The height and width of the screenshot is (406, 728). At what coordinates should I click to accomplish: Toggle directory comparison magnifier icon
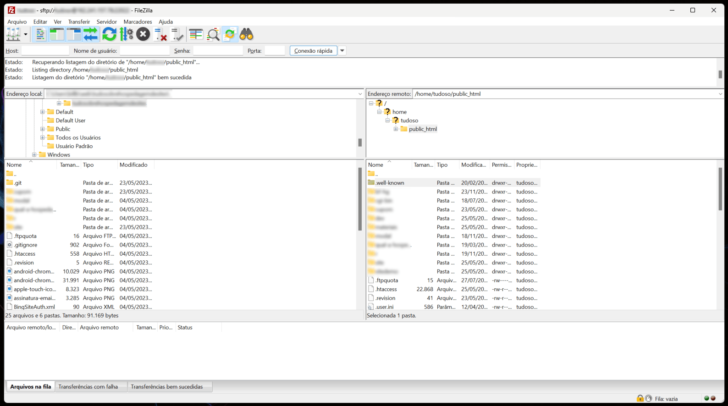click(213, 34)
